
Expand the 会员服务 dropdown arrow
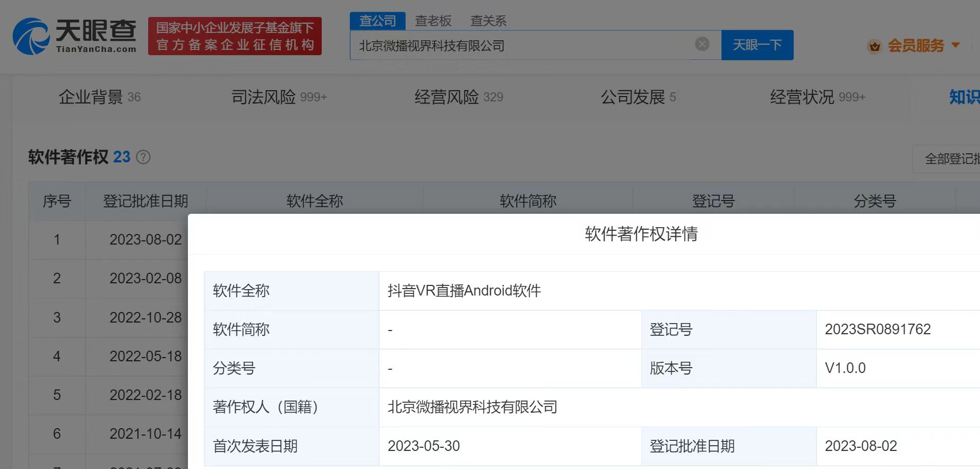point(956,45)
